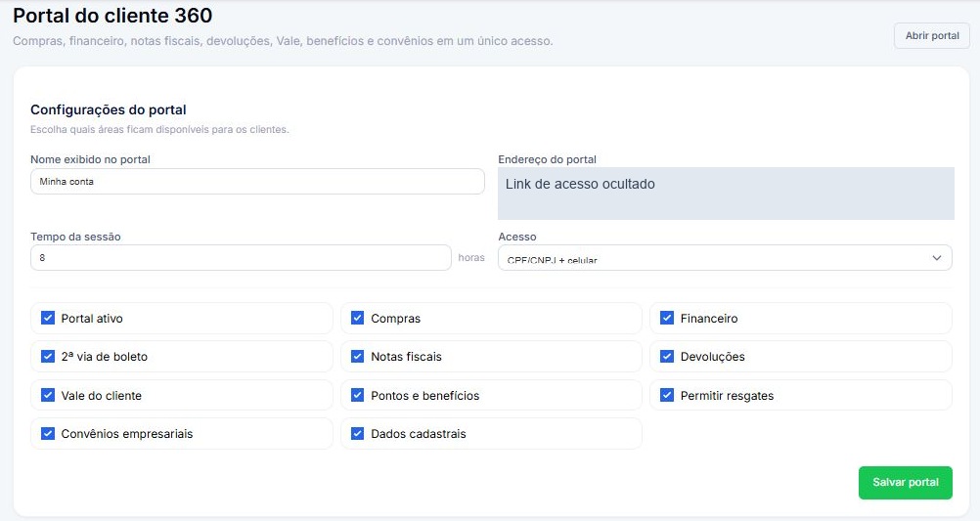Uncheck Permitir resgates option
980x521 pixels.
point(667,395)
